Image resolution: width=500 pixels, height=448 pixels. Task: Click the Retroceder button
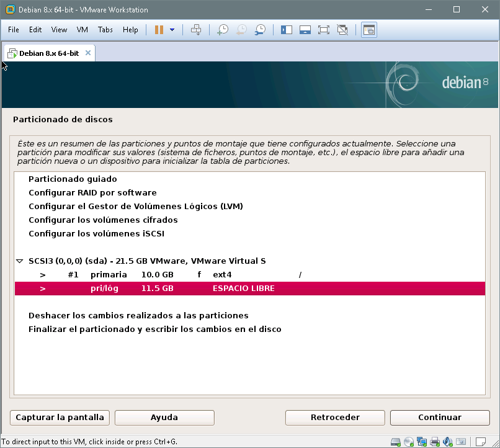tap(335, 417)
